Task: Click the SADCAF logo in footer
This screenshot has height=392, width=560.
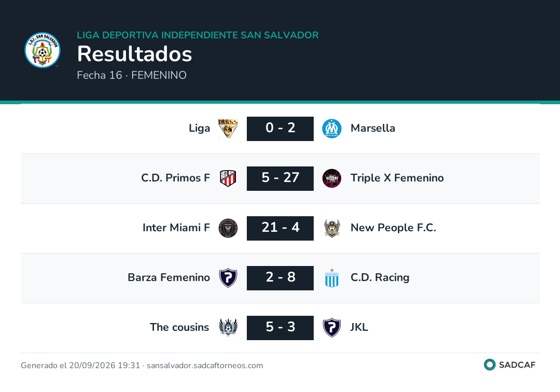Action: [510, 365]
